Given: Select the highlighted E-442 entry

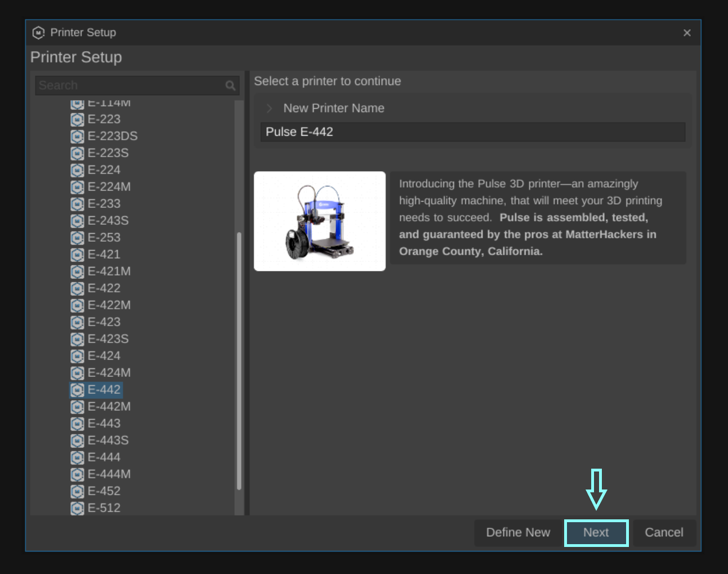Looking at the screenshot, I should coord(104,390).
